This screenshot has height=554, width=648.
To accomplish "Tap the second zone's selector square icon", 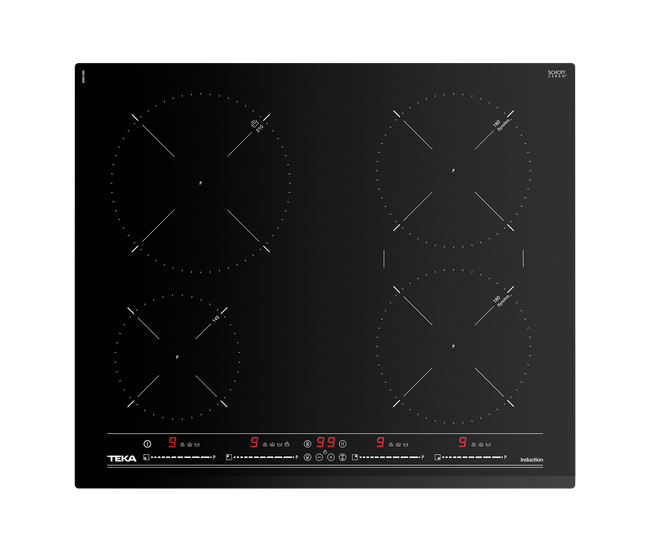I will (229, 457).
